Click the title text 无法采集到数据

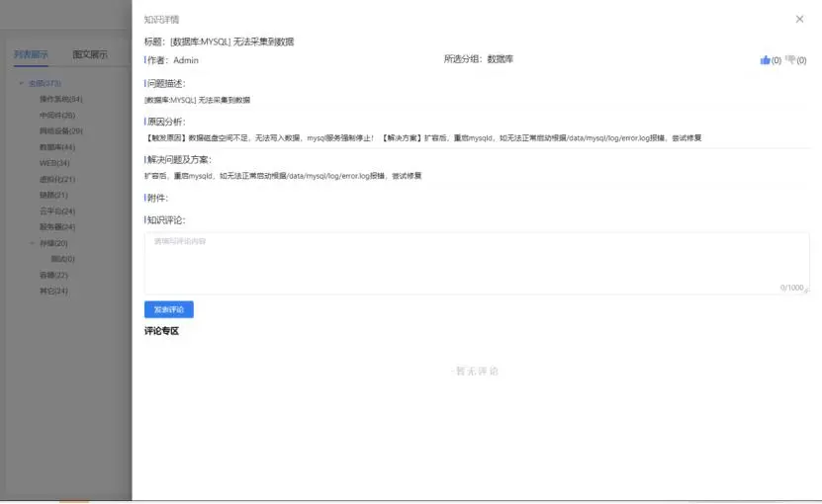coord(263,42)
